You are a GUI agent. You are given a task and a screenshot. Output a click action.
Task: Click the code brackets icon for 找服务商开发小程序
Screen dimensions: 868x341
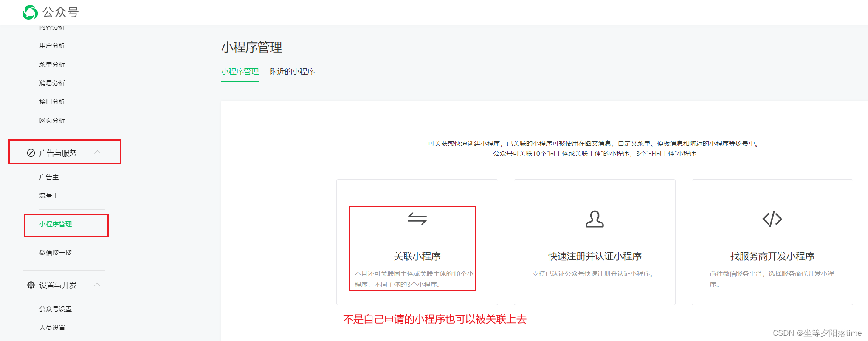pyautogui.click(x=772, y=219)
